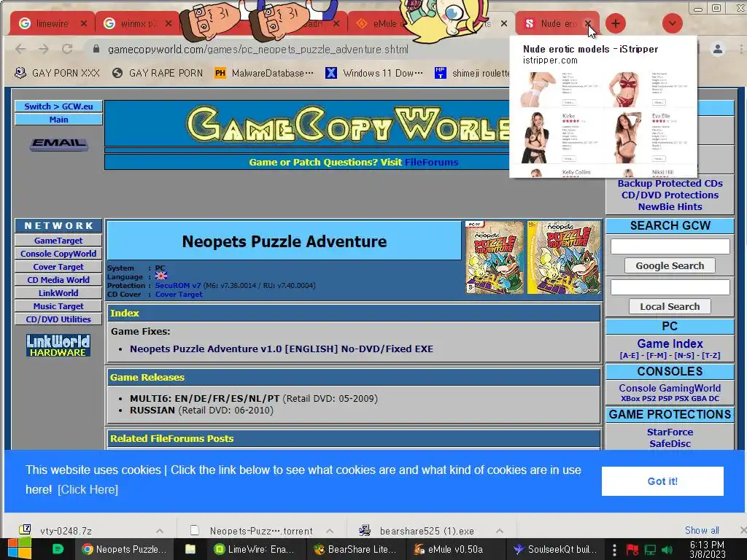Viewport: 747px width, 560px height.
Task: Close the limewire tab
Action: pos(84,23)
